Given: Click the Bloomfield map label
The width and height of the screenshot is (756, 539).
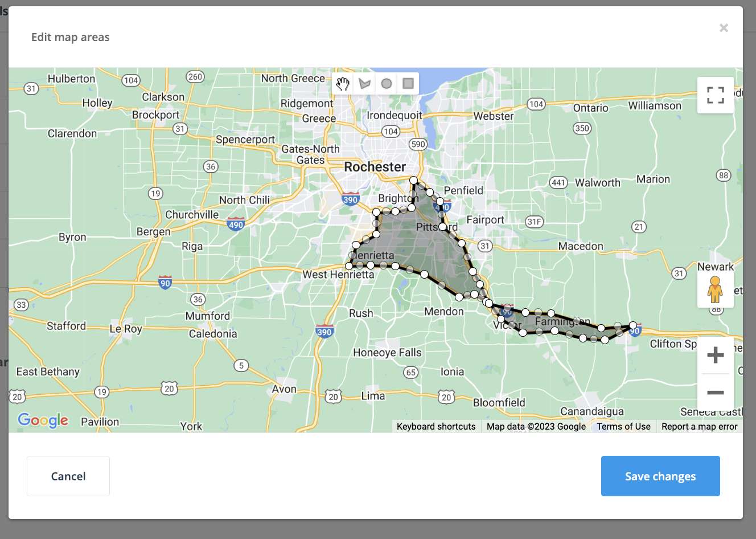Looking at the screenshot, I should tap(499, 402).
